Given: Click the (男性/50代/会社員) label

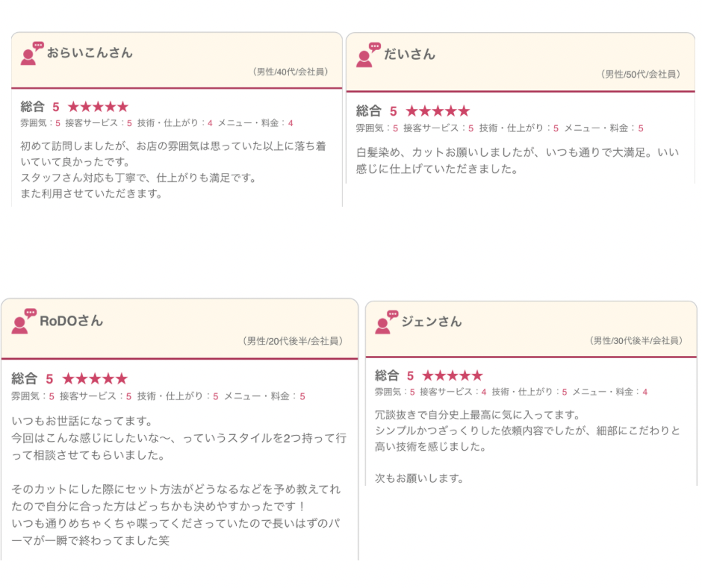Looking at the screenshot, I should coord(641,75).
